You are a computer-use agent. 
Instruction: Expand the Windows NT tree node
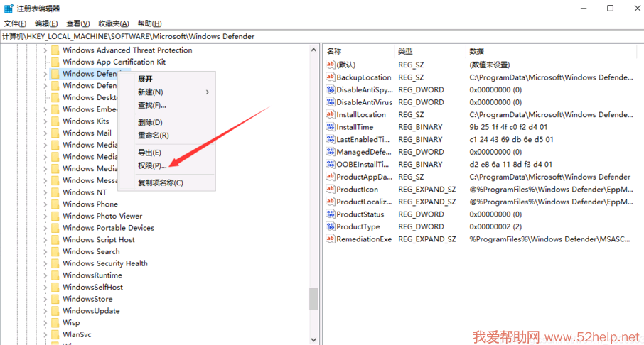coord(45,192)
